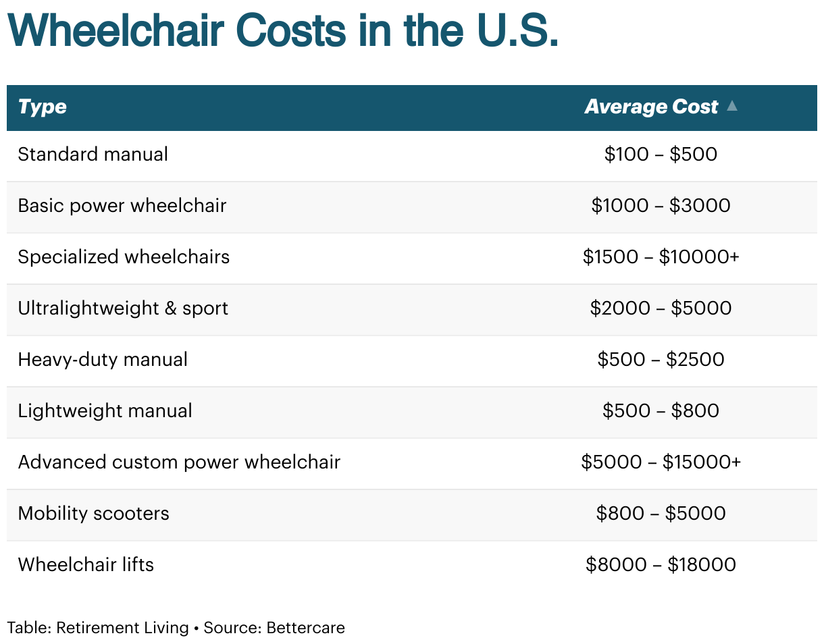Select the Standard manual row label

(x=93, y=155)
